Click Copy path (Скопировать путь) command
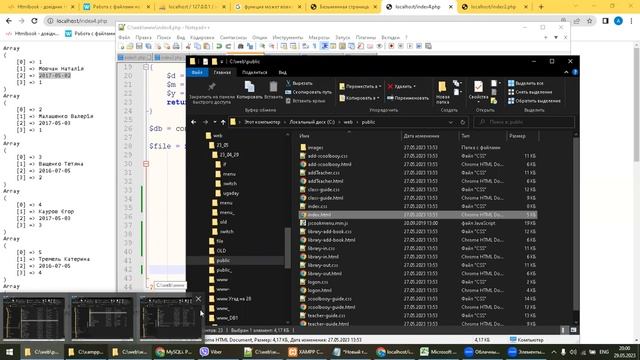Image resolution: width=640 pixels, height=360 pixels. click(308, 92)
